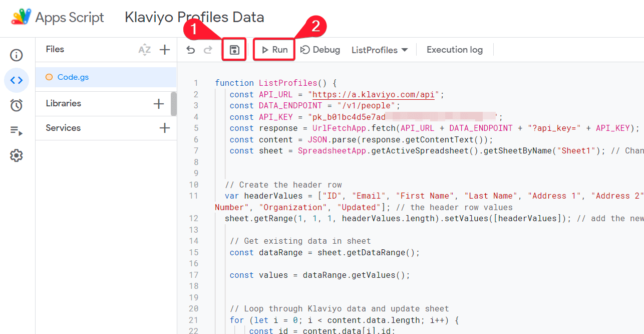Start the Debug session

pyautogui.click(x=320, y=50)
